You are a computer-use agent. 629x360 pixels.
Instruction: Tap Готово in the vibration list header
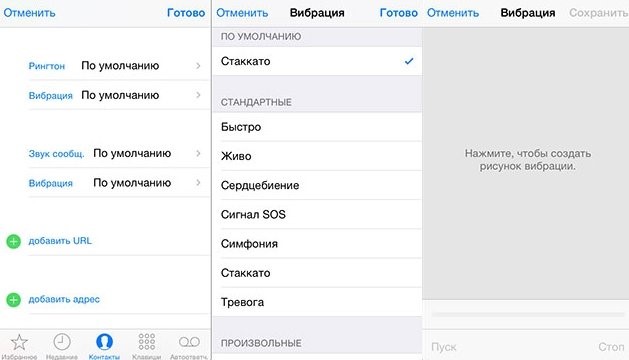coord(398,13)
